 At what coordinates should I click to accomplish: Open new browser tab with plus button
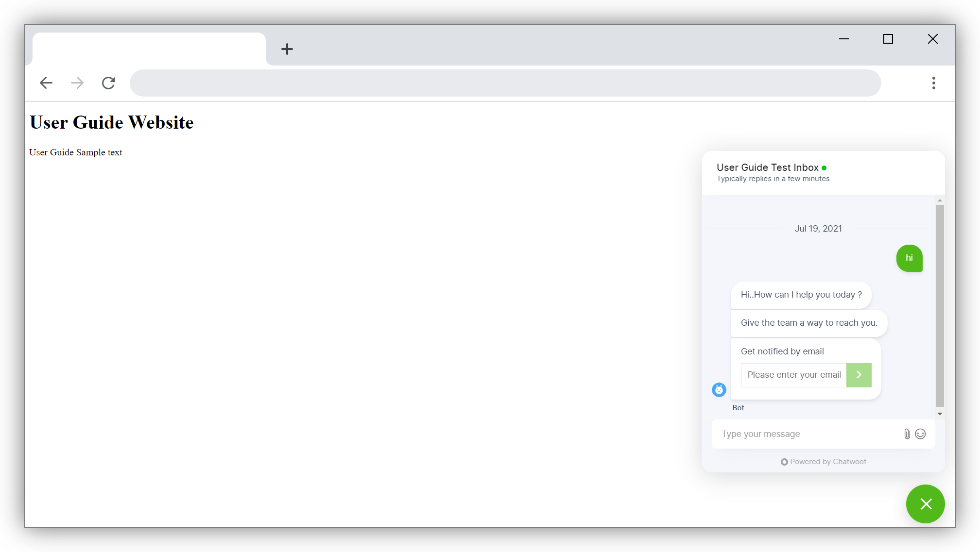(287, 49)
